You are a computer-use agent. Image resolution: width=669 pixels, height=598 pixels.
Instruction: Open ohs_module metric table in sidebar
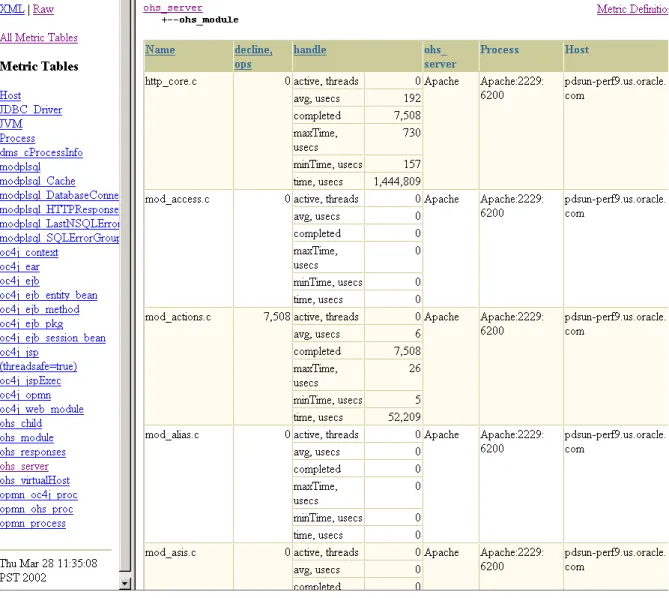click(27, 438)
